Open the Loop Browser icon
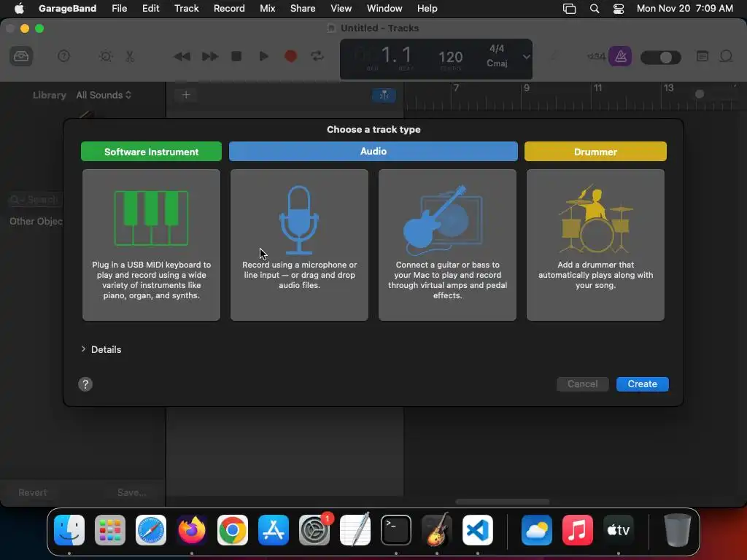The width and height of the screenshot is (747, 560). (726, 56)
